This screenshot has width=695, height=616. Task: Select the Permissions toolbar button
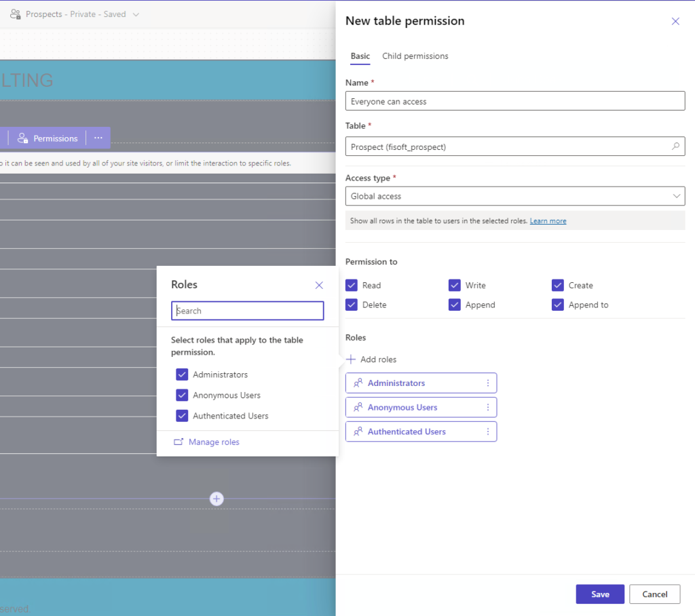(x=48, y=138)
